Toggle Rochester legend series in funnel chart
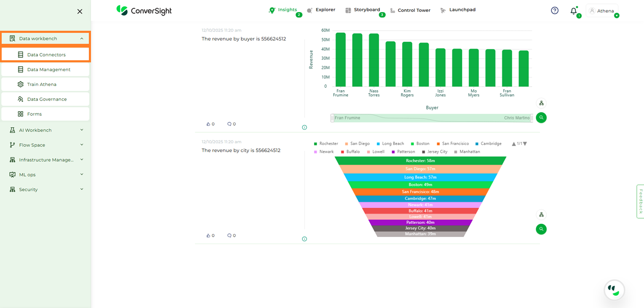Viewport: 644px width, 308px height. tap(326, 144)
